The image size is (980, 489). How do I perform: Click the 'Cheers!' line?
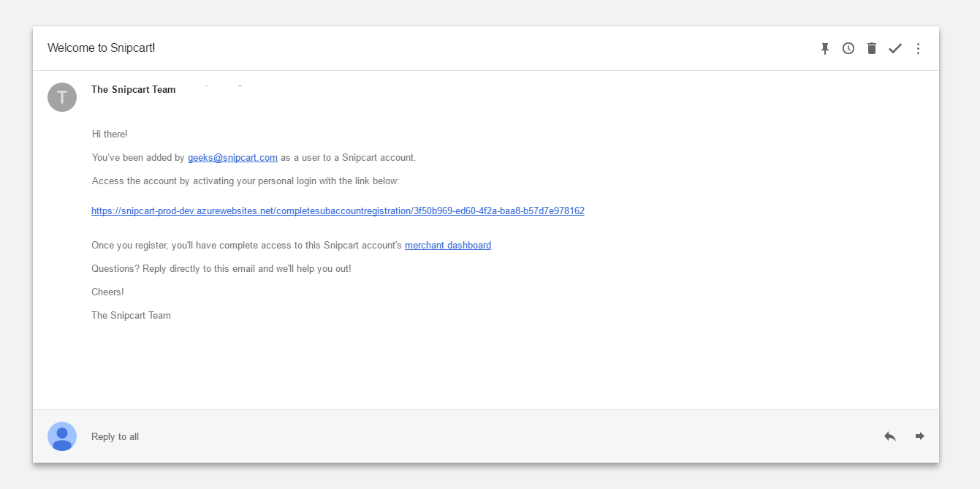pos(107,292)
